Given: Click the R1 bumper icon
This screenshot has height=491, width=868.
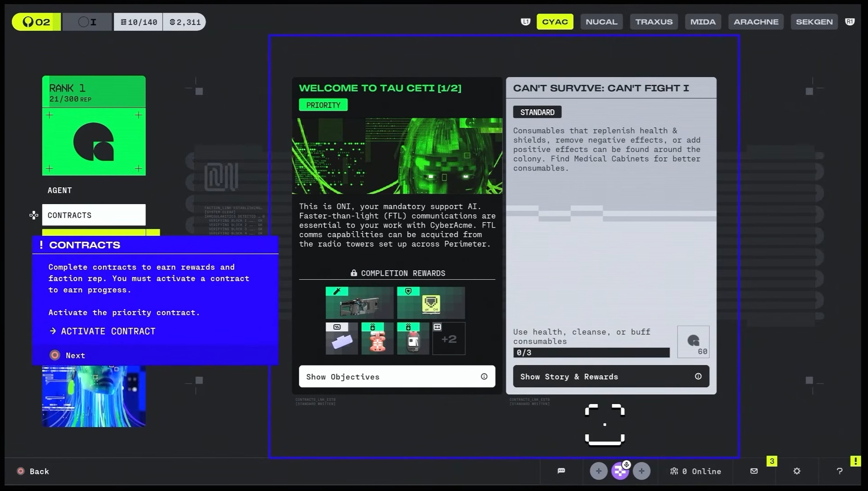Looking at the screenshot, I should click(849, 22).
